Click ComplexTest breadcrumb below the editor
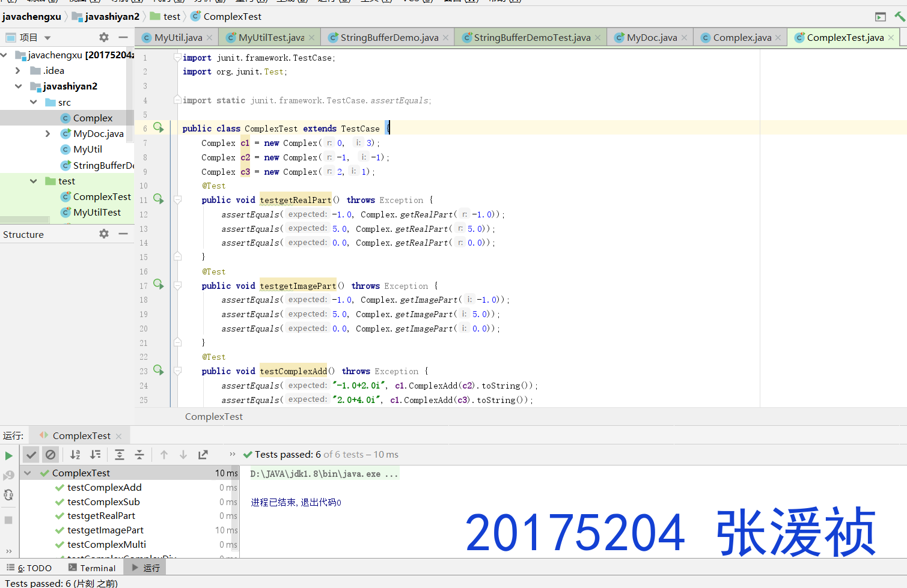 [x=214, y=416]
